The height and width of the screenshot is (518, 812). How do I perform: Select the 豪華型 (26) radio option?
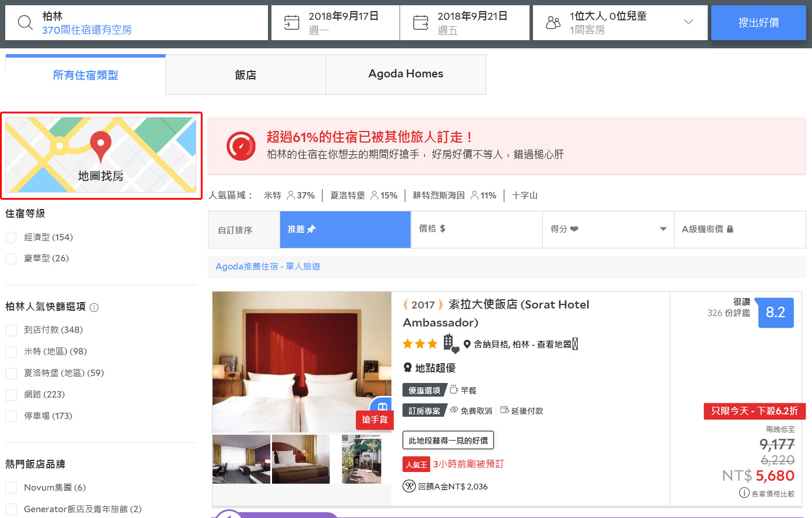[x=11, y=258]
